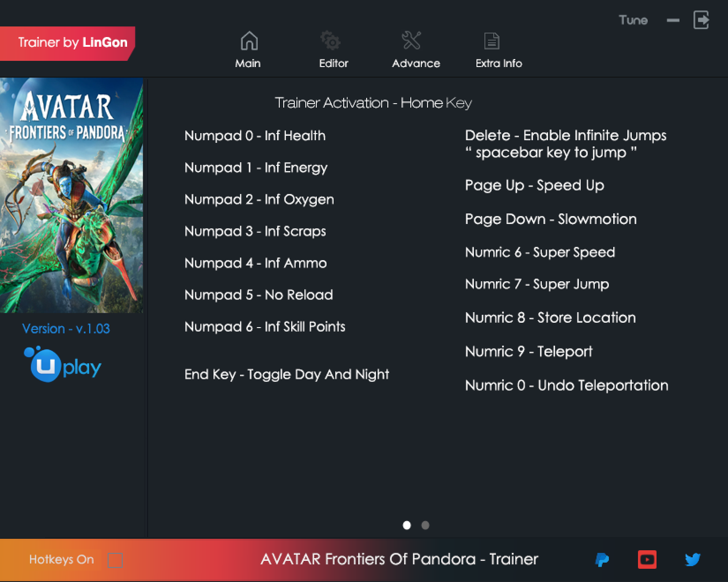The width and height of the screenshot is (728, 582).
Task: Open the Main home icon tab
Action: point(249,41)
